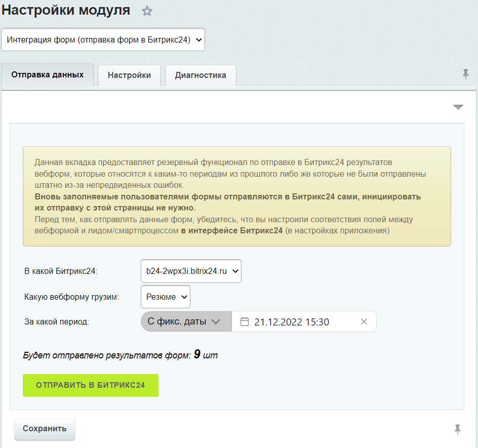Click the pin icon beside the tabs
The image size is (478, 448).
click(x=465, y=74)
